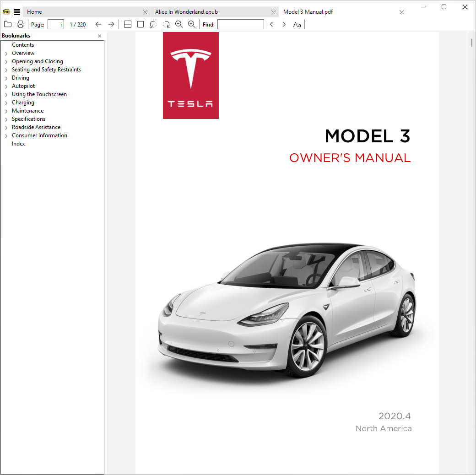Close the Model 3 Manual.pdf tab
This screenshot has height=475, width=476.
[401, 12]
